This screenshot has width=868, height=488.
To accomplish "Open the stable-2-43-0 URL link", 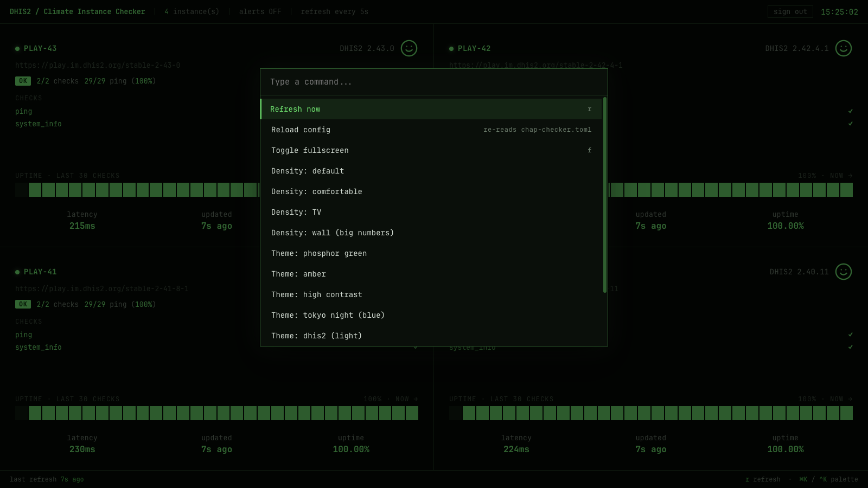I will (x=98, y=65).
